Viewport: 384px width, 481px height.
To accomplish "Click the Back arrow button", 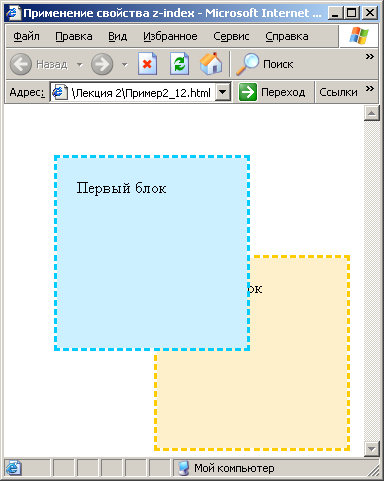I will pos(21,64).
